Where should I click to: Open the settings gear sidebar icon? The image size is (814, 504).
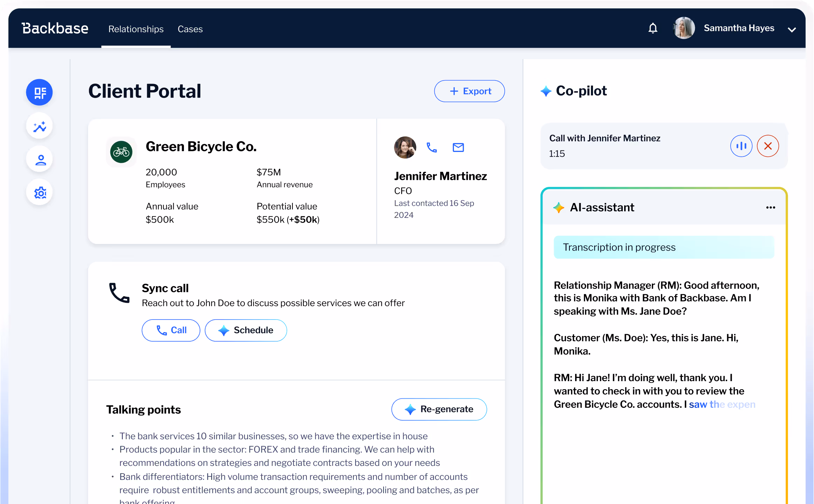[40, 193]
